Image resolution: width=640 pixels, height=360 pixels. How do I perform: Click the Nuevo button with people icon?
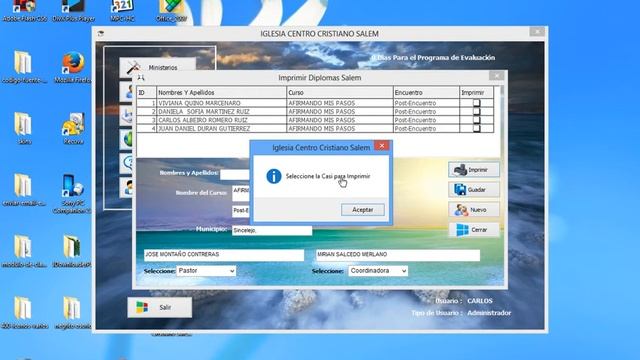[473, 209]
